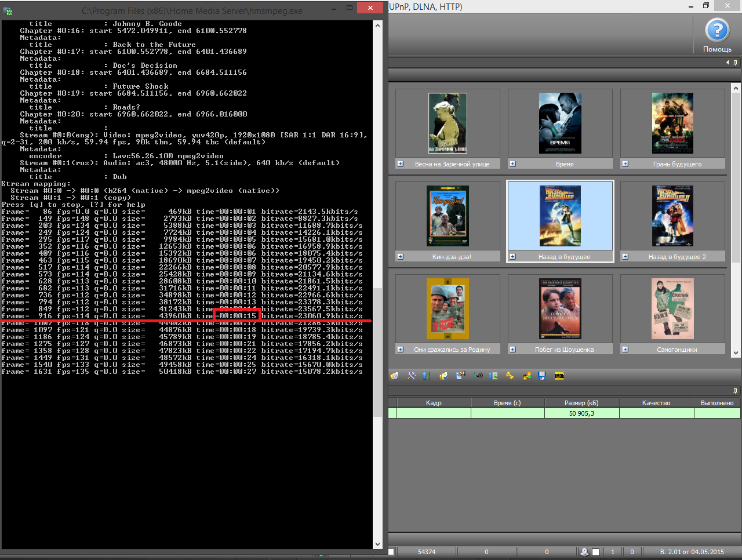The height and width of the screenshot is (560, 742).
Task: Select the Побег из Шоушенка movie thumbnail
Action: (x=560, y=308)
